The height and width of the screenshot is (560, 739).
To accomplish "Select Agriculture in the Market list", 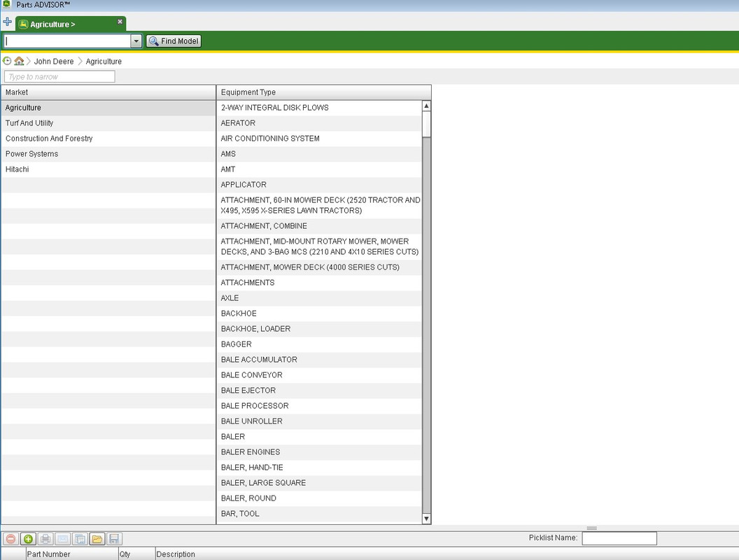I will click(108, 108).
